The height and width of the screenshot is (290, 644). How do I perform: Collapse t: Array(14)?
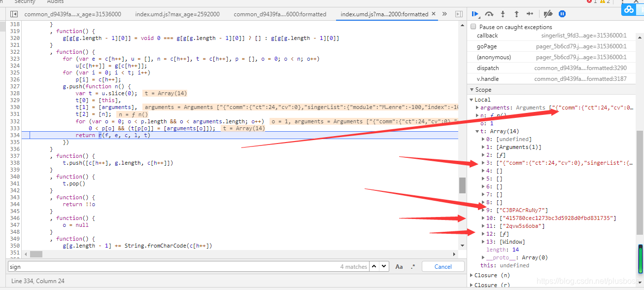[476, 131]
